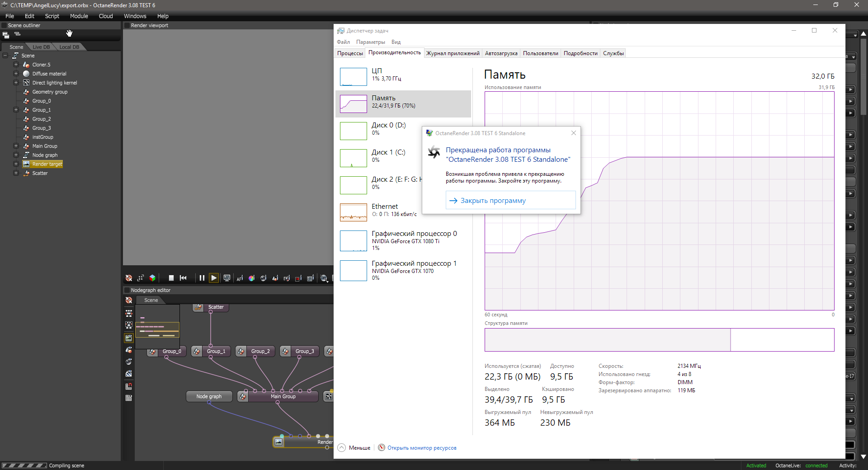Image resolution: width=868 pixels, height=470 pixels.
Task: Expand the Direct lighting kernel item
Action: coord(16,83)
